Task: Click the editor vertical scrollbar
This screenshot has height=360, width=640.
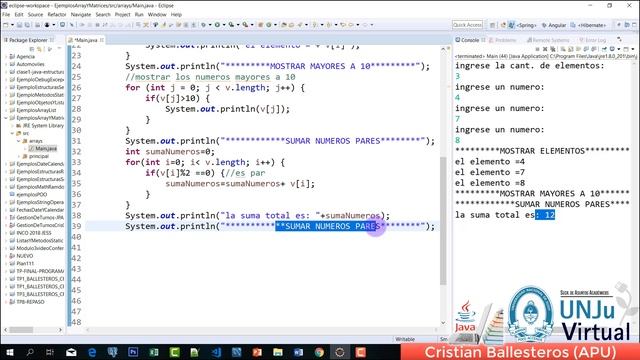Action: pyautogui.click(x=443, y=221)
